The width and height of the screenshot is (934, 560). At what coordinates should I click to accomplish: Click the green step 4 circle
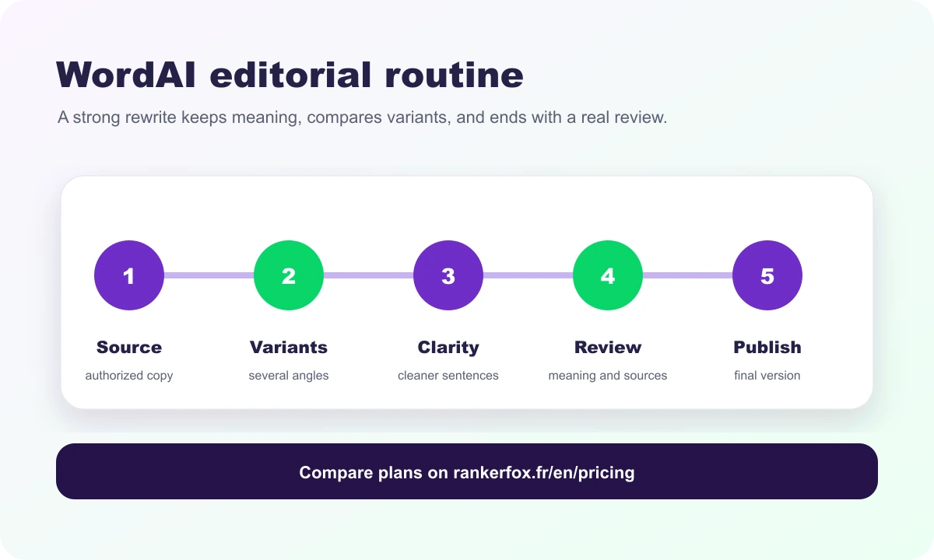point(608,275)
